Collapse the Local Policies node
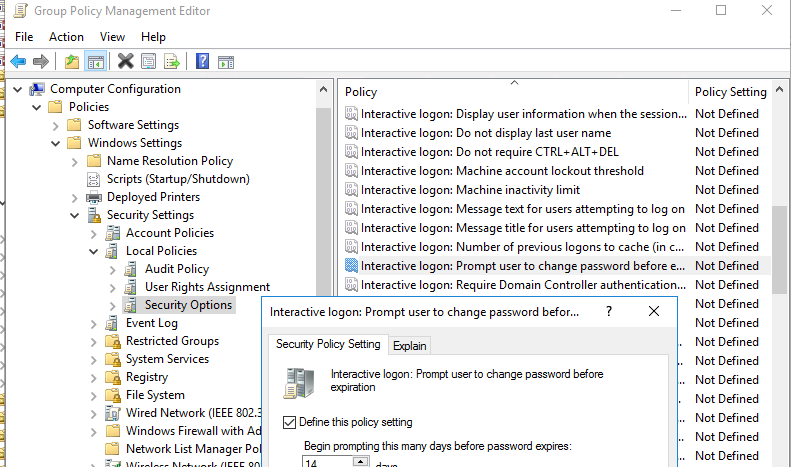 coord(93,252)
